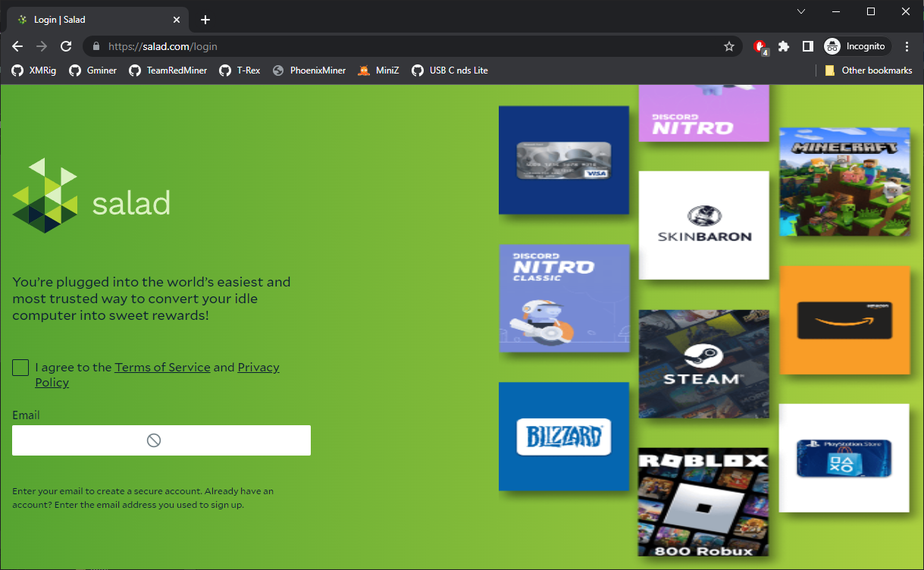Check the agree to Terms checkbox
Viewport: 924px width, 570px height.
(20, 368)
